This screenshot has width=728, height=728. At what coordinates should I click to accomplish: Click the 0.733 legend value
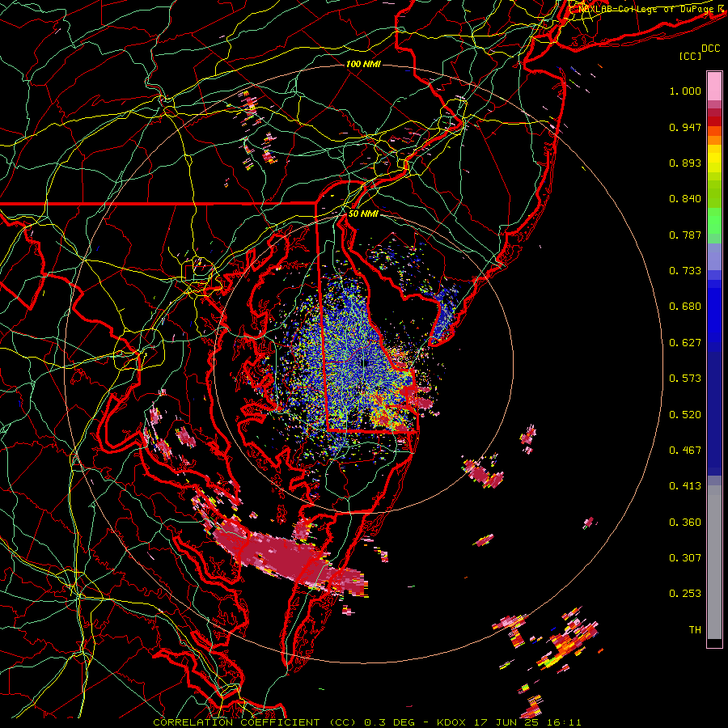coord(685,271)
